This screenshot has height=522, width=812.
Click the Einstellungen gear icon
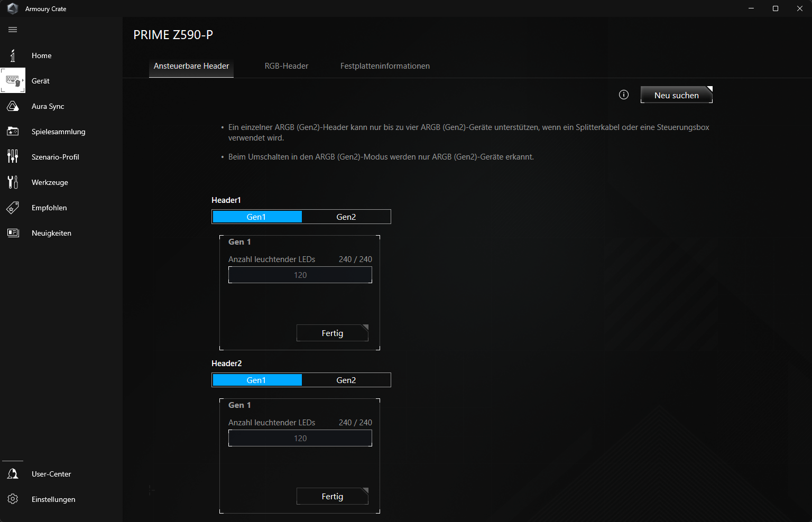pyautogui.click(x=13, y=499)
